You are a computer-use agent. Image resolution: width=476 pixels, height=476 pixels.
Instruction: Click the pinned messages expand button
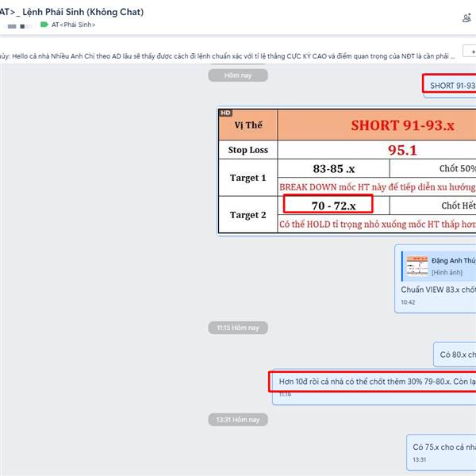coord(470,52)
